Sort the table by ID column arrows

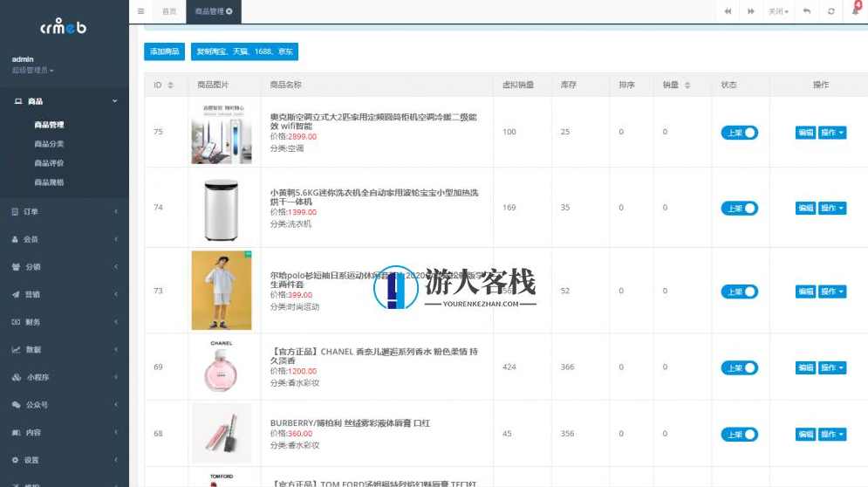pos(170,85)
